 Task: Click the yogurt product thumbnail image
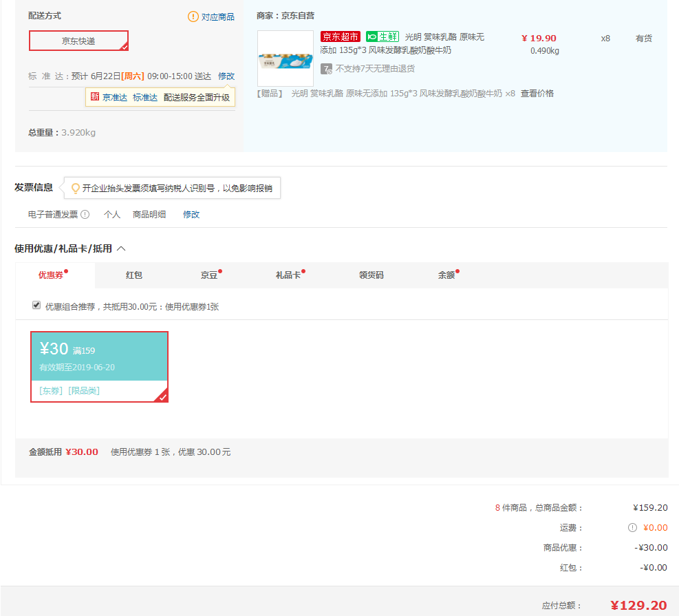(285, 59)
